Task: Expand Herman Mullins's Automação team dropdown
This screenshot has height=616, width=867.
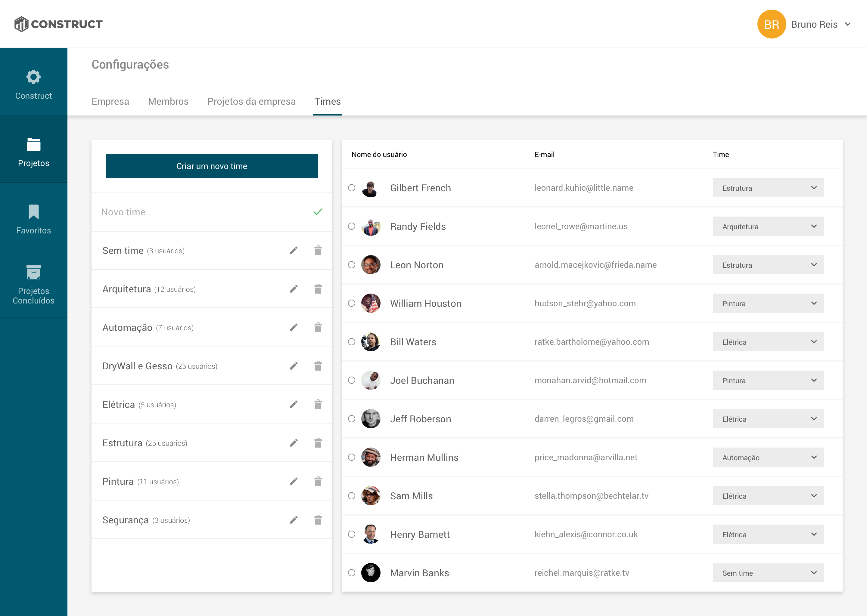Action: click(768, 457)
